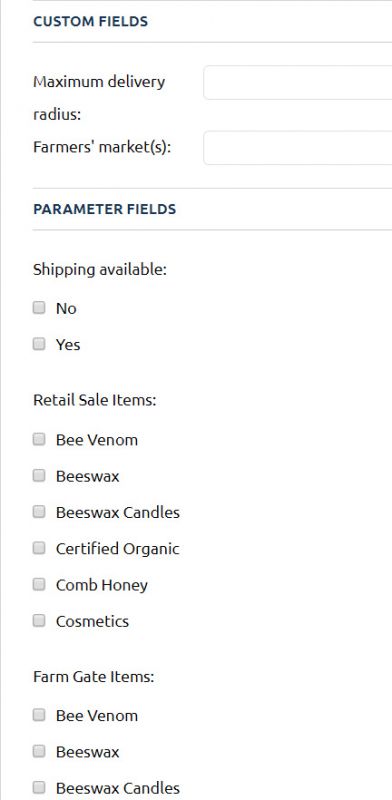The image size is (392, 800).
Task: Tick Bee Venom under Retail Sale Items
Action: pyautogui.click(x=39, y=439)
